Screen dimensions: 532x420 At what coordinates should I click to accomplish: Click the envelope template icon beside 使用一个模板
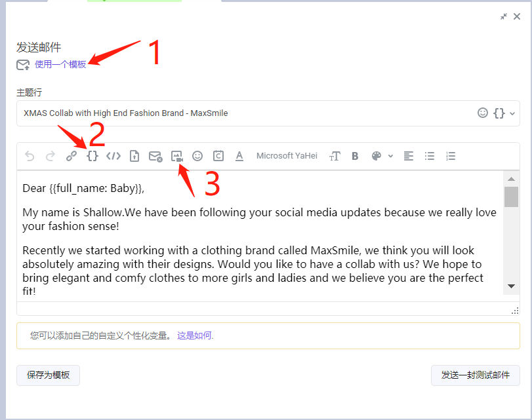click(x=23, y=65)
